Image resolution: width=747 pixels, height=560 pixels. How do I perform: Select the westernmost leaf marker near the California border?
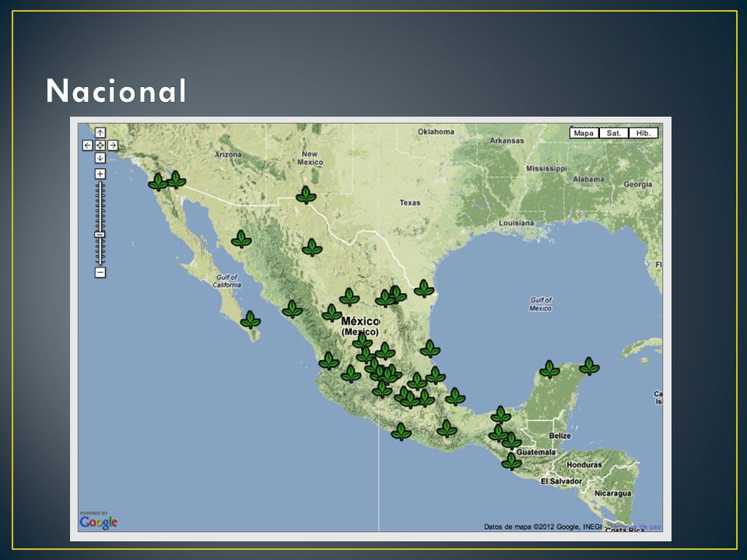[x=158, y=182]
